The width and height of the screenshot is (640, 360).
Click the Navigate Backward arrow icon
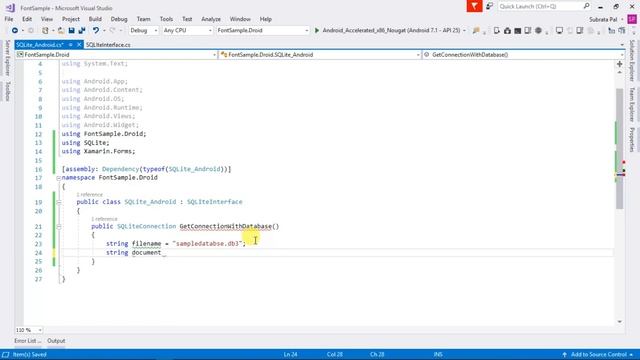[x=15, y=31]
